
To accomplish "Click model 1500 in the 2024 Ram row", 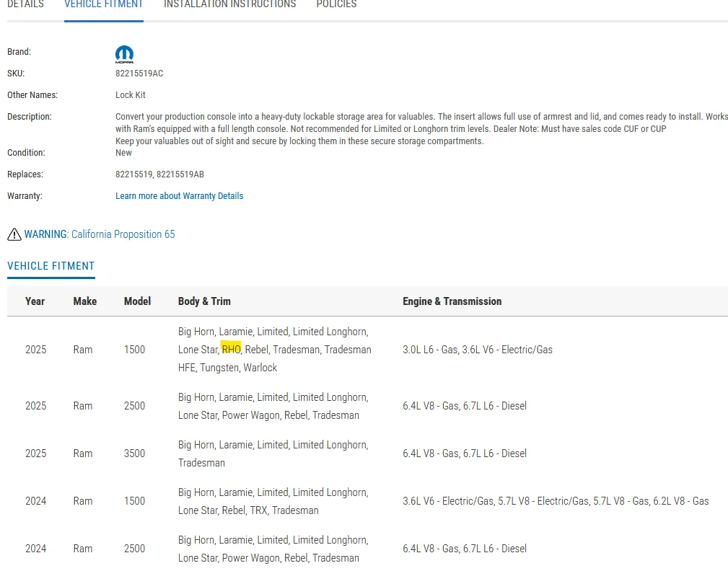I will pos(135,501).
